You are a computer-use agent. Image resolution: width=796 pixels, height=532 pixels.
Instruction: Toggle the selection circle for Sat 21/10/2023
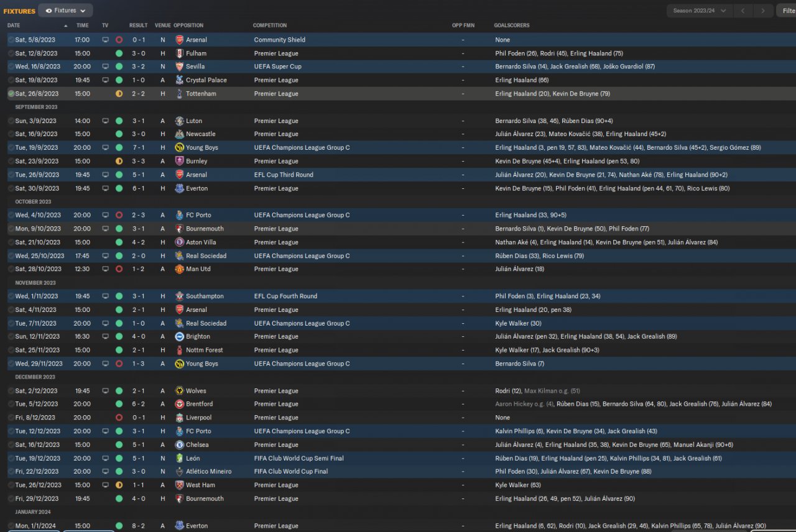coord(11,242)
